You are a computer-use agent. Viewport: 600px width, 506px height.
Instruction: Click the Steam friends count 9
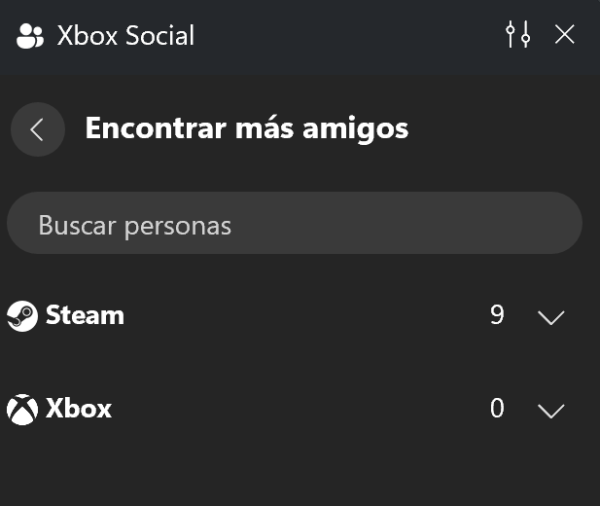(x=497, y=315)
